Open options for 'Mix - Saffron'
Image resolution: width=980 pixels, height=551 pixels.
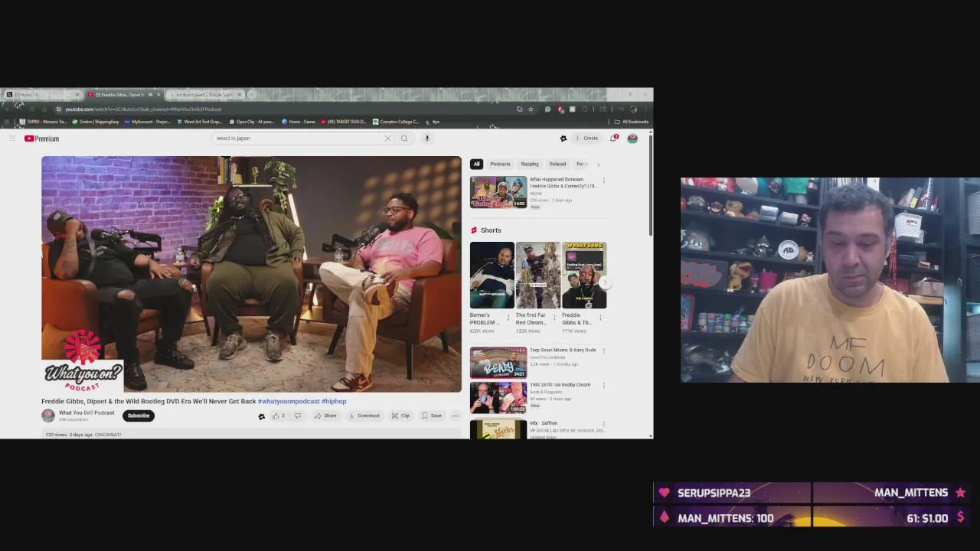[603, 424]
